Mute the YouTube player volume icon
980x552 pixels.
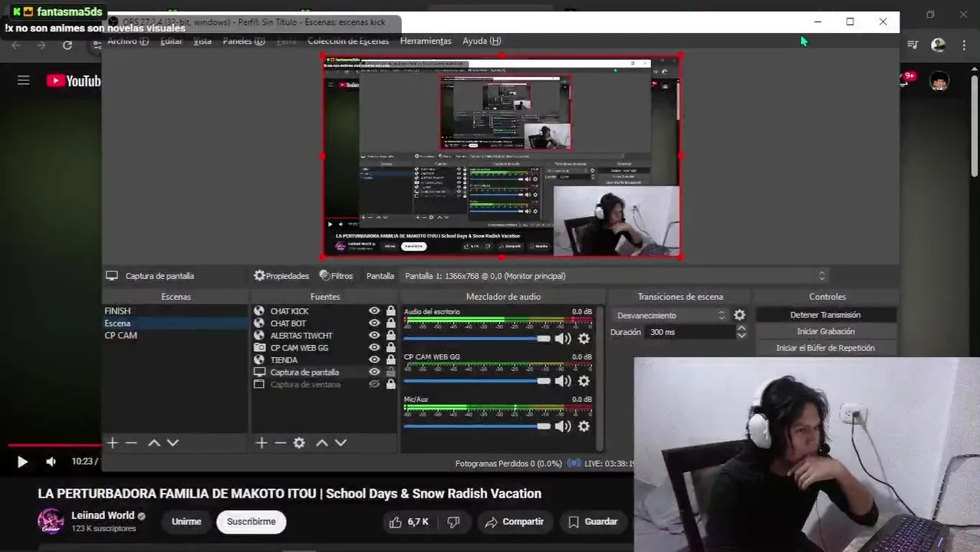[51, 462]
